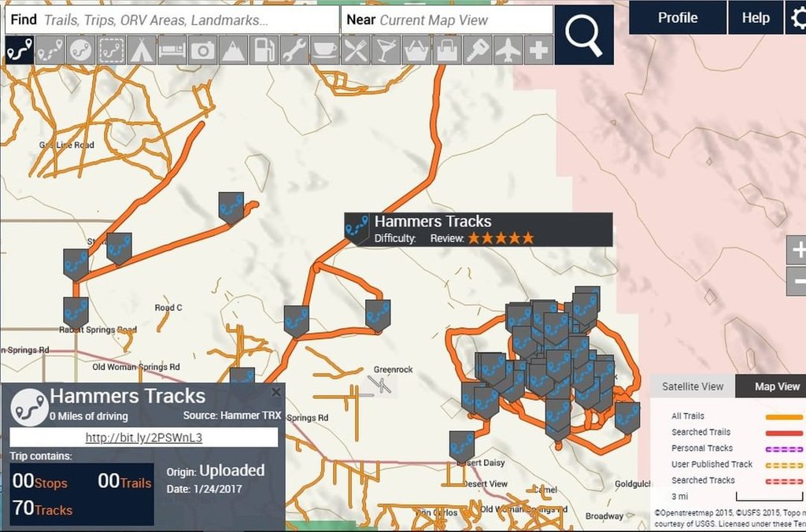Toggle the dashed-square ORV Areas filter
The height and width of the screenshot is (532, 806).
click(111, 50)
